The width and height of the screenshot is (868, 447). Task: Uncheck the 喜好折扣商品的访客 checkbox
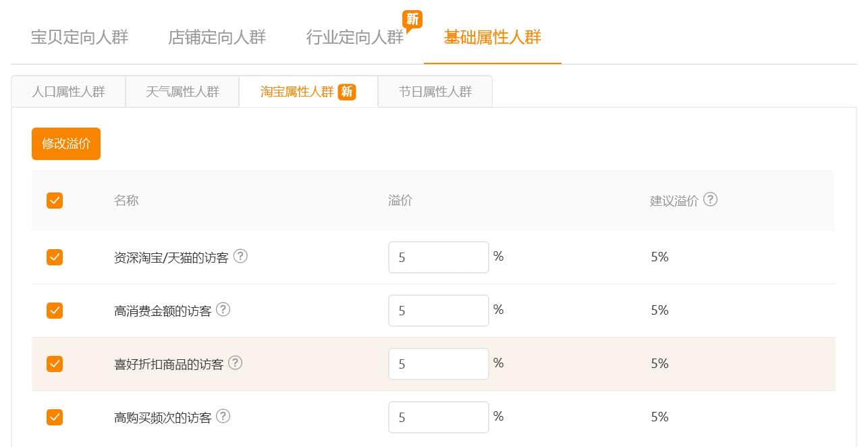click(55, 364)
